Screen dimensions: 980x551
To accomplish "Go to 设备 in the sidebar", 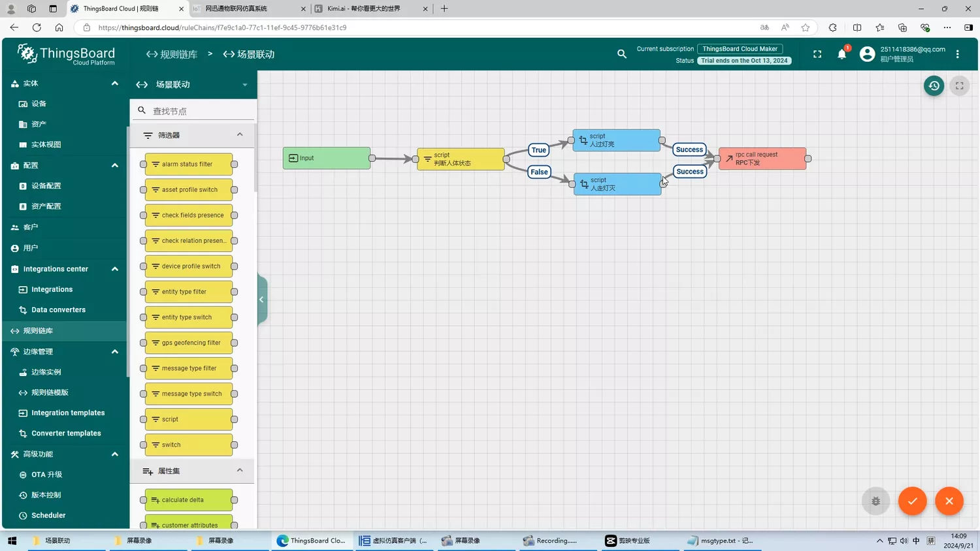I will pyautogui.click(x=39, y=104).
